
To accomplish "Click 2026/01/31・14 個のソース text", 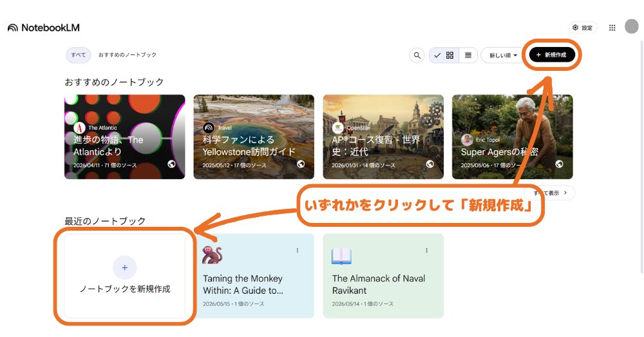I will [x=363, y=165].
